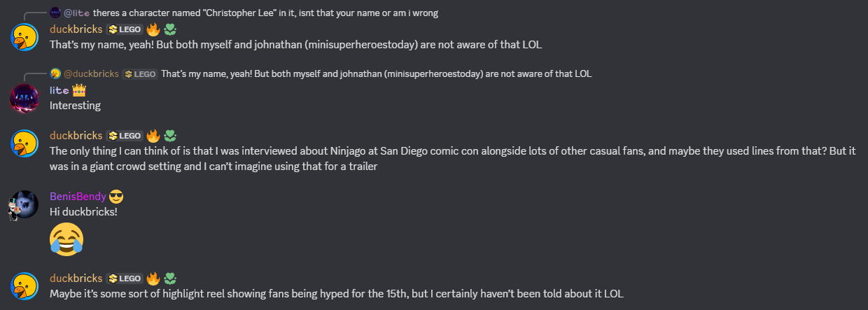Click fire badge on duckbricks' "That's my name" message

click(x=153, y=29)
